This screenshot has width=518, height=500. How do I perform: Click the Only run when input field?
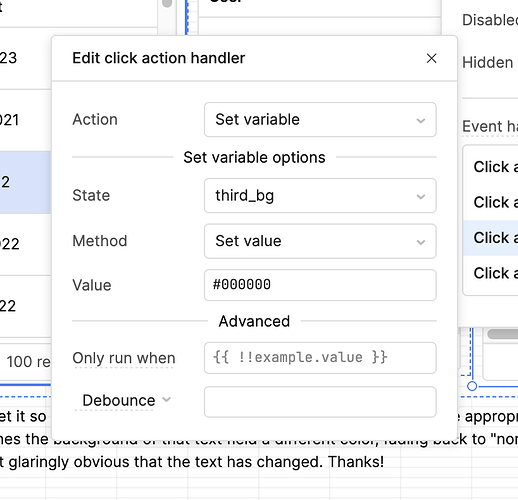pyautogui.click(x=320, y=358)
